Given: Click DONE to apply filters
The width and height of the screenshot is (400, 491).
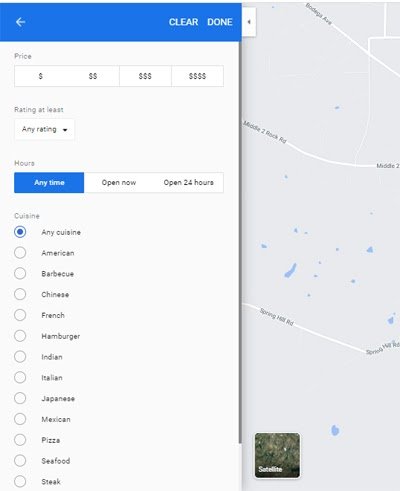Looking at the screenshot, I should click(220, 22).
